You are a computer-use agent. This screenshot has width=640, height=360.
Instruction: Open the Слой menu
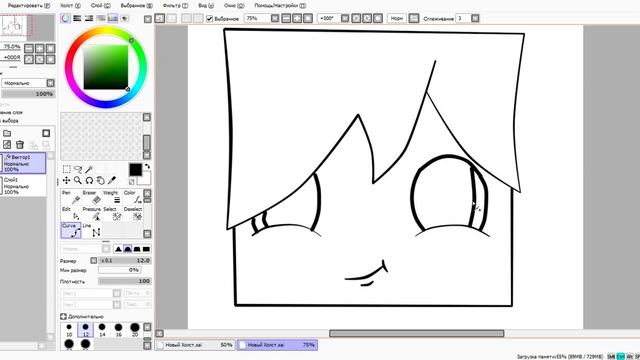100,6
